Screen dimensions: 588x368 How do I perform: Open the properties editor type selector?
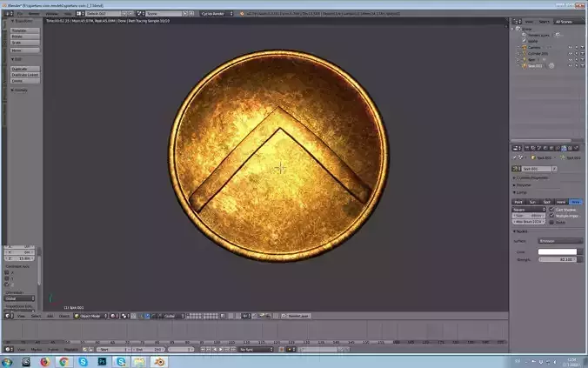pyautogui.click(x=517, y=148)
